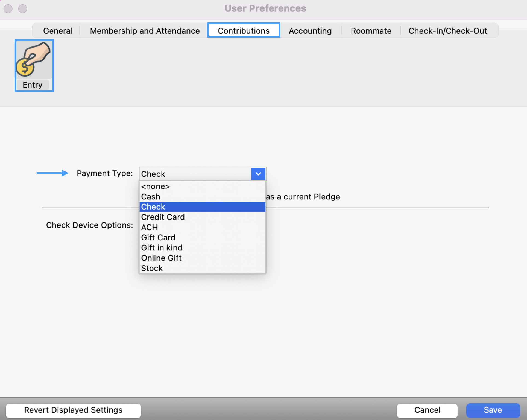Choose Cash in the dropdown list

pos(151,197)
